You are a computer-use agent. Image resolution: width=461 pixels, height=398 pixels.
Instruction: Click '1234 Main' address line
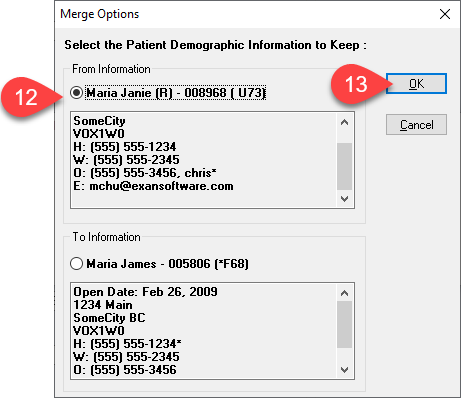(x=103, y=305)
